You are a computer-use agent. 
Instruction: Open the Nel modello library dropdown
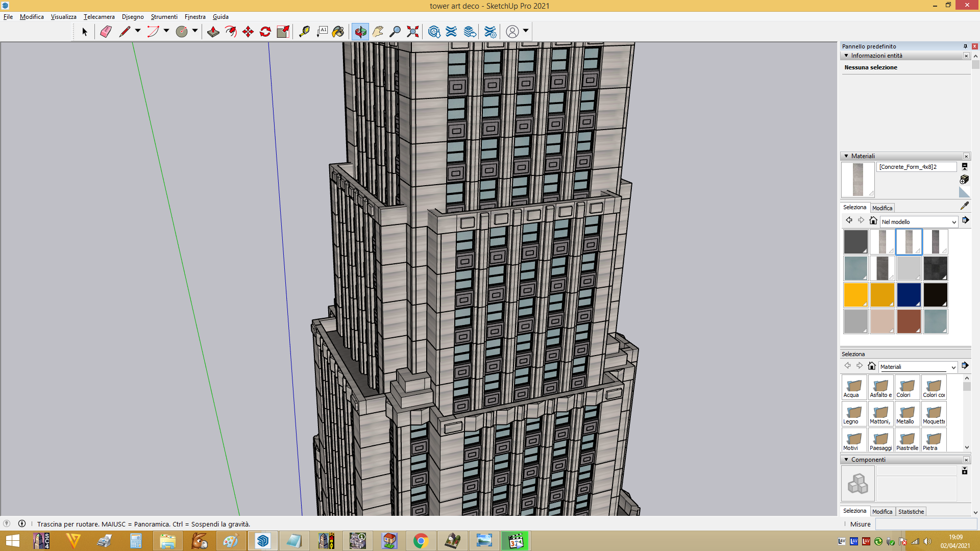[x=919, y=222]
